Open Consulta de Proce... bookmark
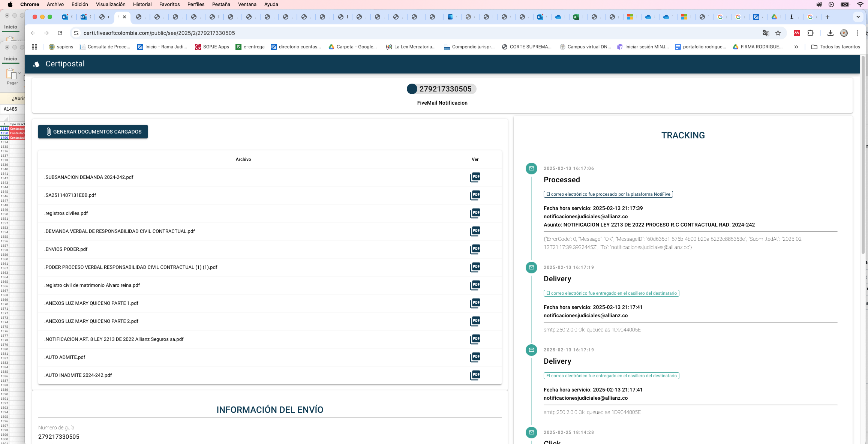 (x=105, y=47)
